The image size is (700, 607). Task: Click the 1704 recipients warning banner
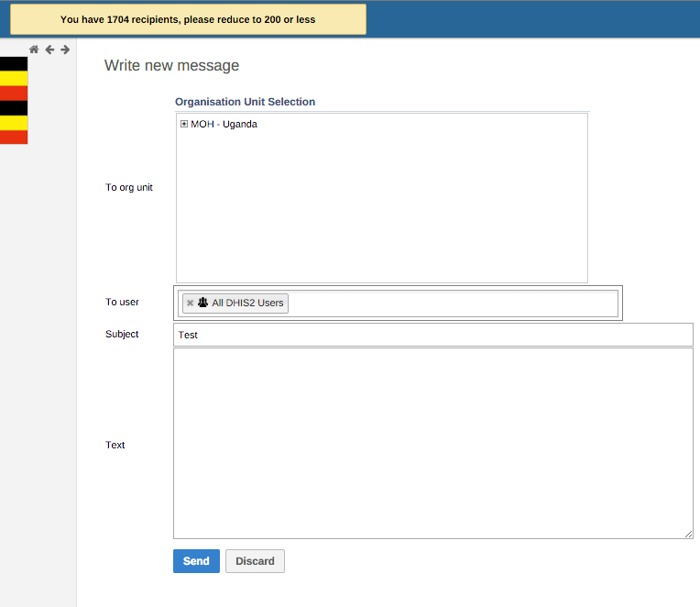pos(188,19)
